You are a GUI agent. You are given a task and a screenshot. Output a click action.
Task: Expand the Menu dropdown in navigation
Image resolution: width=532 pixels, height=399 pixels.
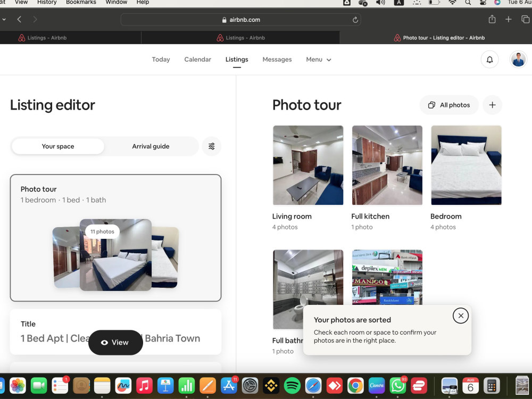click(318, 60)
